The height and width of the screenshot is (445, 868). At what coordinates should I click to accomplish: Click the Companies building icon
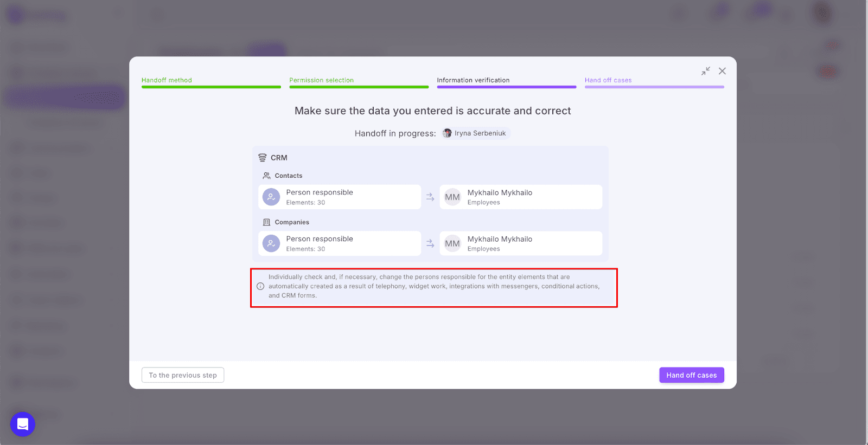tap(266, 222)
